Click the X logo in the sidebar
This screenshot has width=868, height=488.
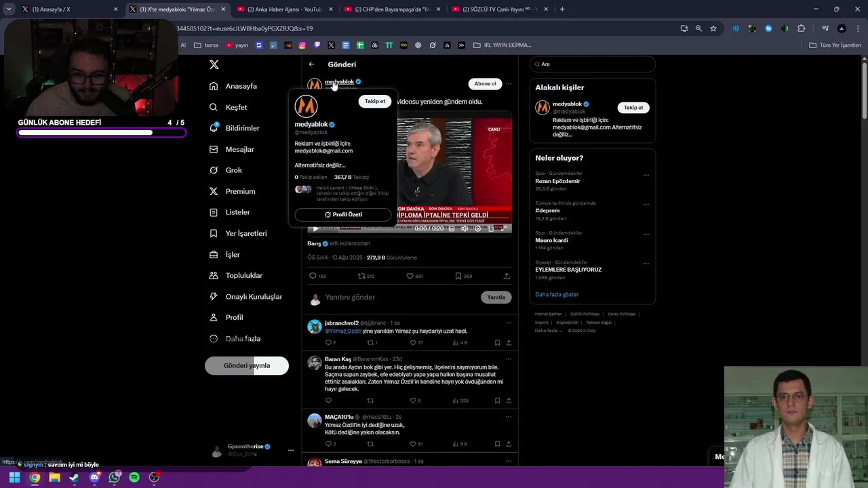click(x=214, y=64)
